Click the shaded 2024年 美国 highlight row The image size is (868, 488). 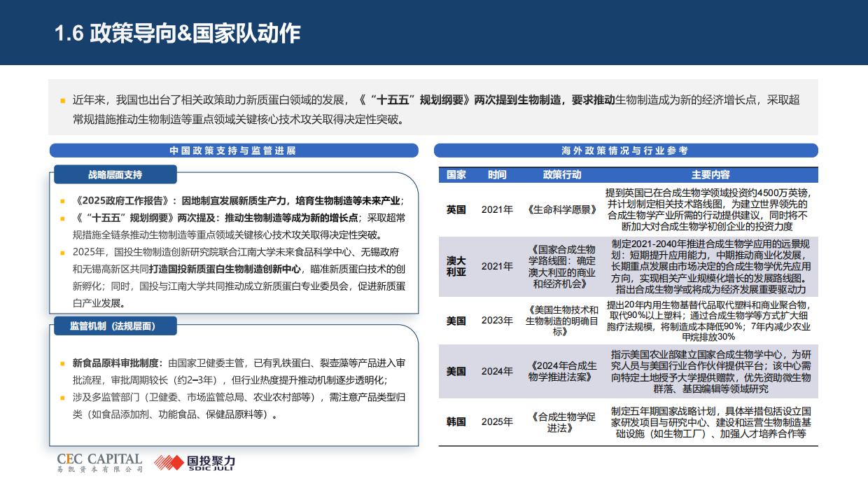[x=630, y=372]
